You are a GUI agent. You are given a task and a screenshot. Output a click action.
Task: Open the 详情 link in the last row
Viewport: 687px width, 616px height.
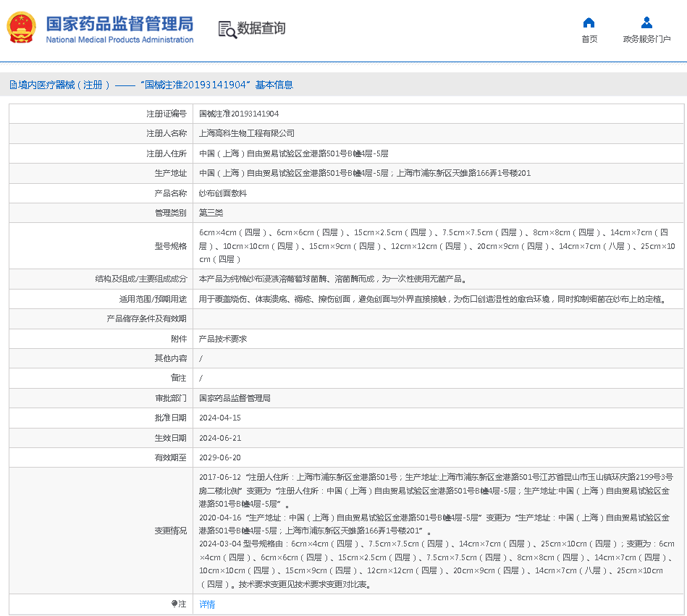tap(208, 604)
